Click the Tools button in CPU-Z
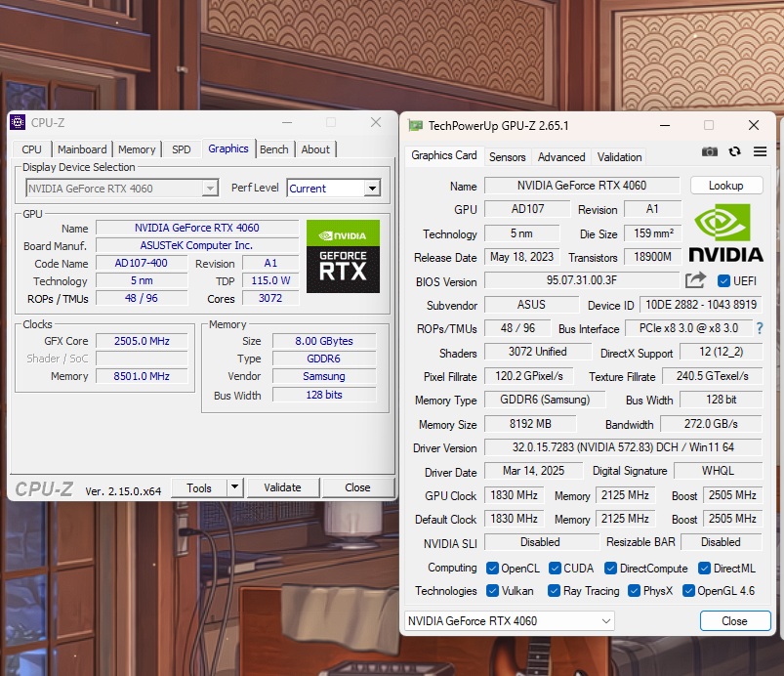Viewport: 784px width, 676px height. tap(199, 487)
